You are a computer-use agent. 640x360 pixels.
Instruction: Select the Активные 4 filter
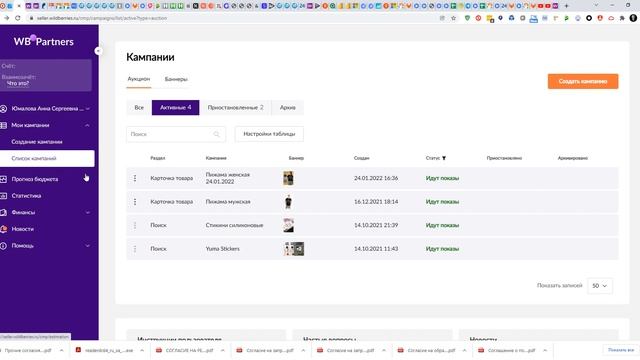[x=176, y=108]
